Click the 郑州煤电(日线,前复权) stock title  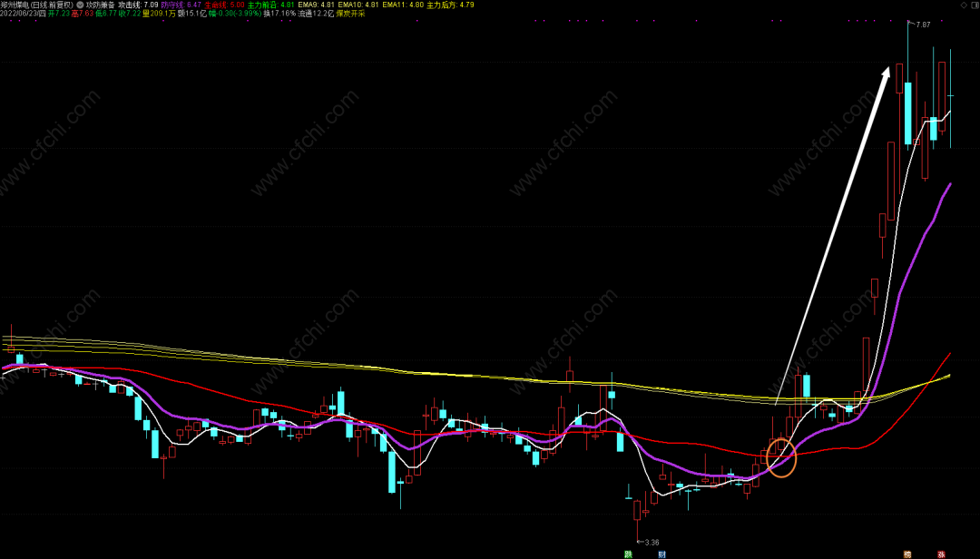[x=37, y=5]
